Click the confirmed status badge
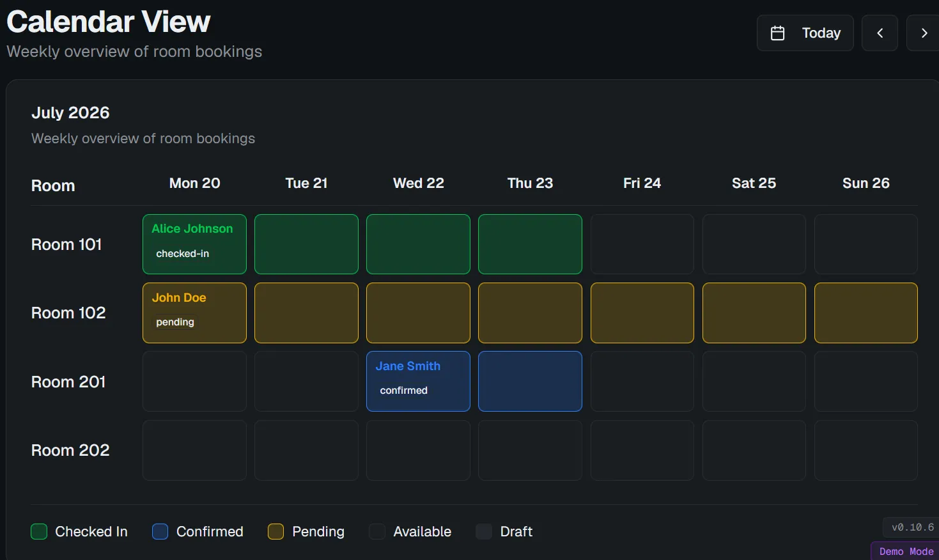 404,391
